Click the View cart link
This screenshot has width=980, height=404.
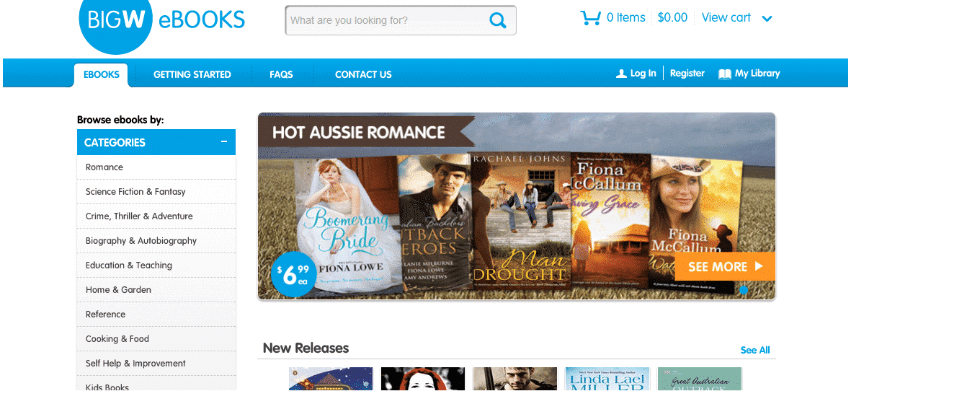click(x=726, y=18)
